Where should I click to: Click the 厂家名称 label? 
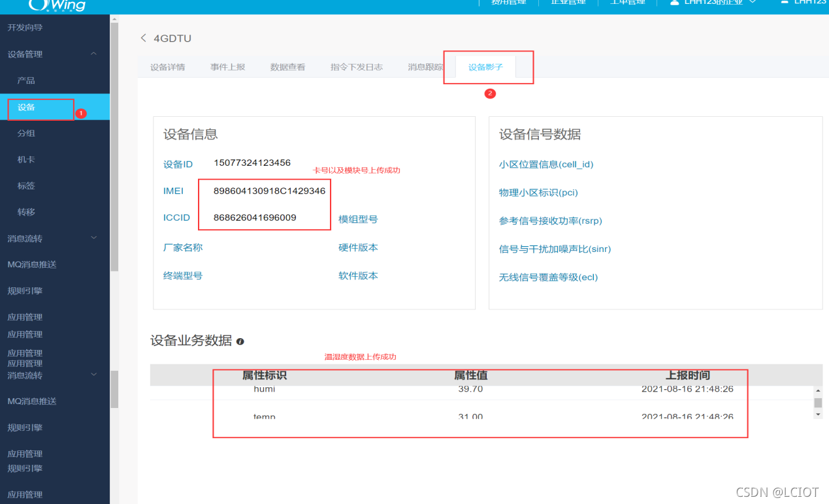pyautogui.click(x=183, y=247)
